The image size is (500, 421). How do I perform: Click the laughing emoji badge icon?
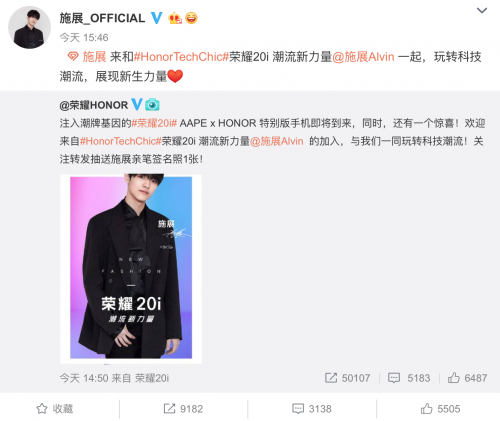tap(191, 18)
